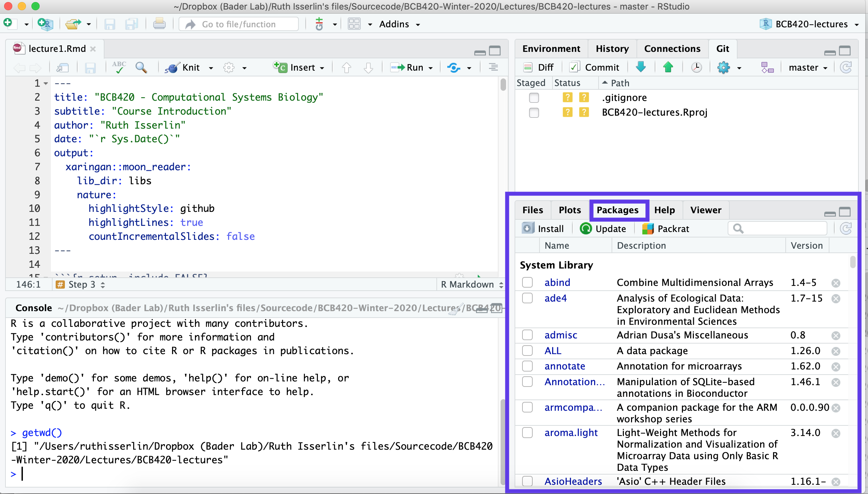Screen dimensions: 868x494
Task: Expand the Knit options arrow
Action: pyautogui.click(x=211, y=68)
